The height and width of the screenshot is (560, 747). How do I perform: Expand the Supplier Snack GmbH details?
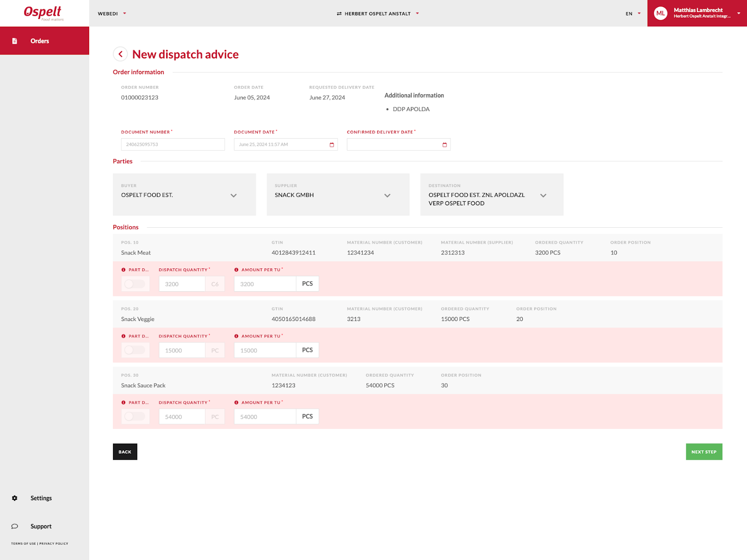387,196
